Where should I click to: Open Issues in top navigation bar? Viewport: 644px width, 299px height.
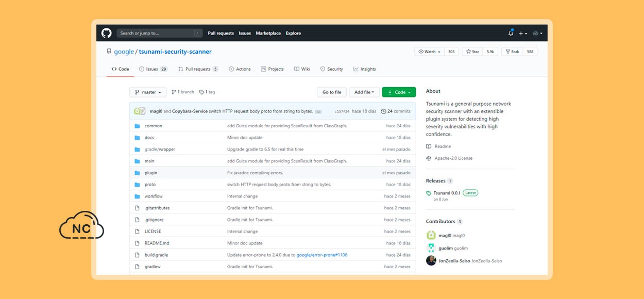click(x=245, y=33)
